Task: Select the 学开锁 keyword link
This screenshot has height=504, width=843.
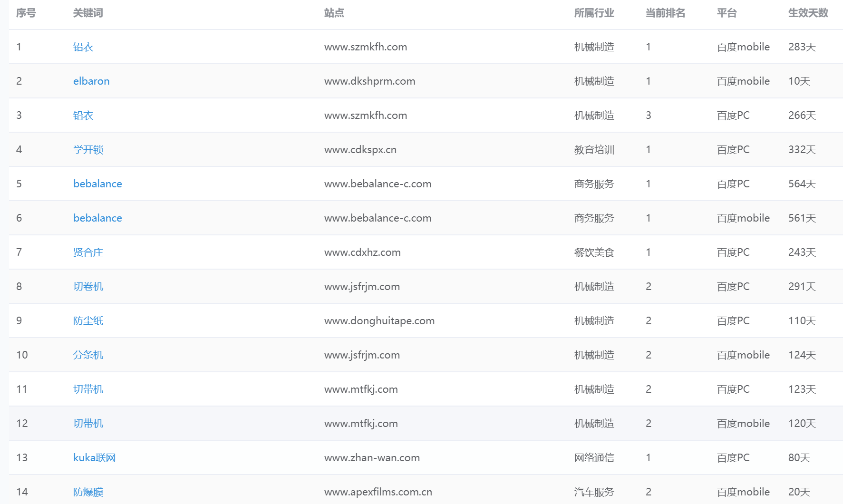Action: point(88,150)
